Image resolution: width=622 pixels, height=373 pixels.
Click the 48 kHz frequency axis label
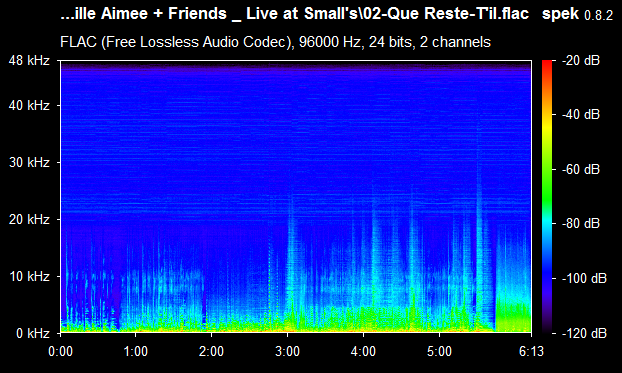click(29, 61)
